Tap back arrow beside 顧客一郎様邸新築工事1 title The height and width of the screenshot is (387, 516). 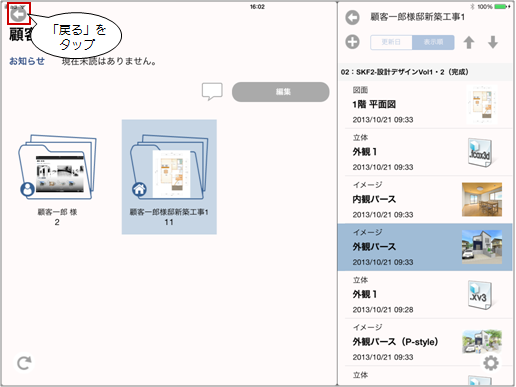[x=352, y=17]
